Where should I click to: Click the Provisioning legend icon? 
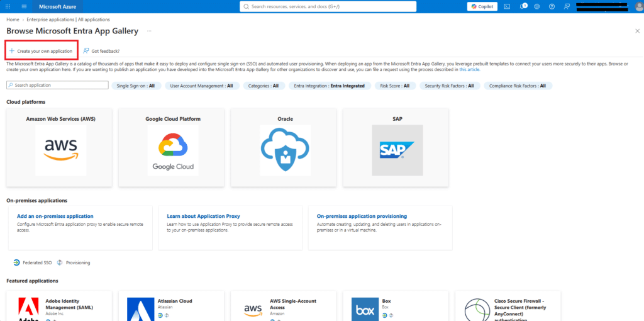tap(60, 262)
